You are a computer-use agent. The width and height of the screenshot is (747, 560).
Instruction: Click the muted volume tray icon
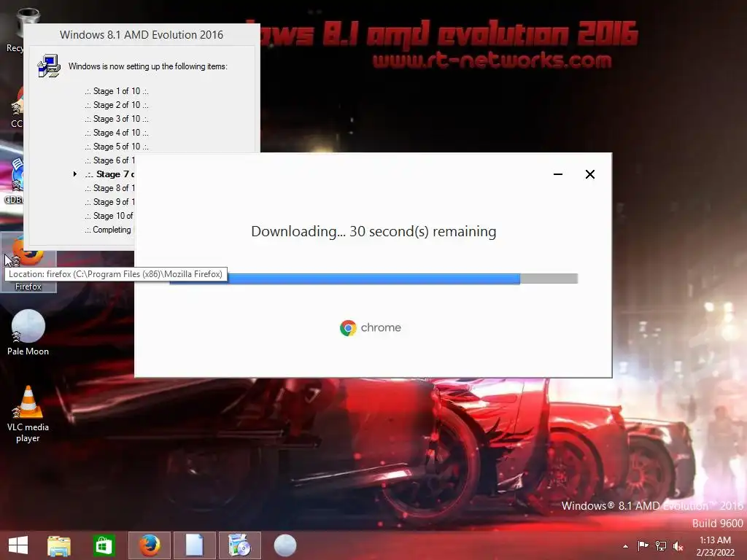(x=678, y=545)
